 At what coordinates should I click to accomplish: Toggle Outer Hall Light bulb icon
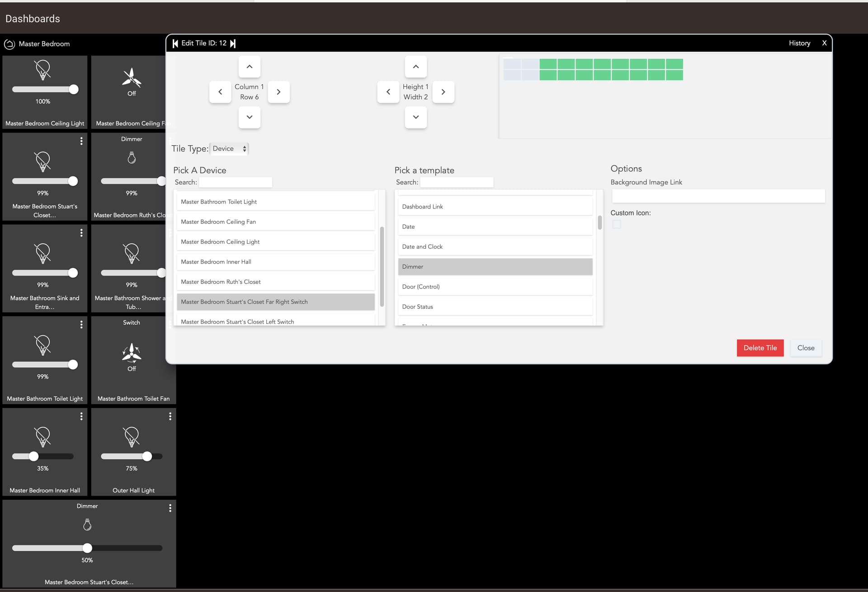point(132,437)
